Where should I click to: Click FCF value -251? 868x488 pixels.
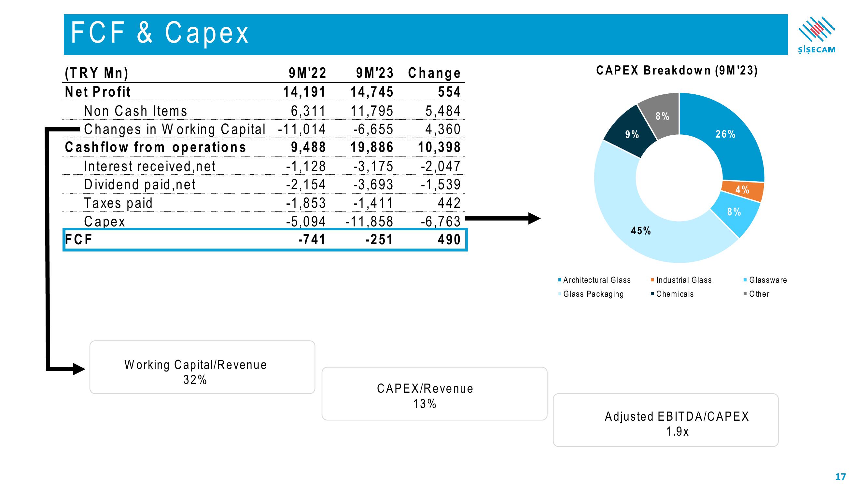pos(379,239)
